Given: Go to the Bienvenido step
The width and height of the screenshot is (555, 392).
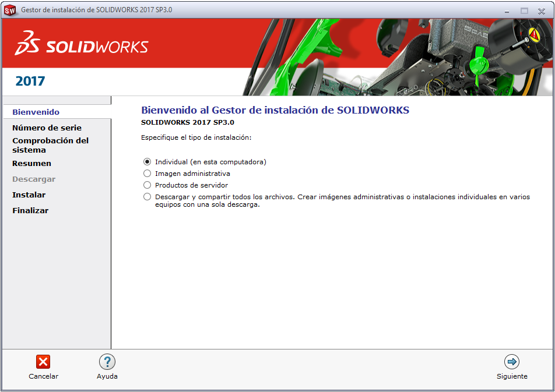Looking at the screenshot, I should tap(36, 112).
